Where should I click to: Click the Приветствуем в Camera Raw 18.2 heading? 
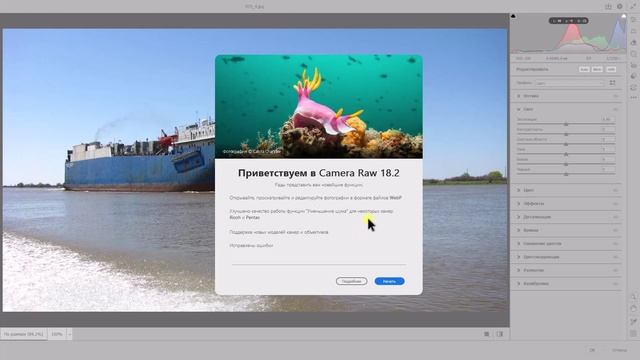pos(319,173)
